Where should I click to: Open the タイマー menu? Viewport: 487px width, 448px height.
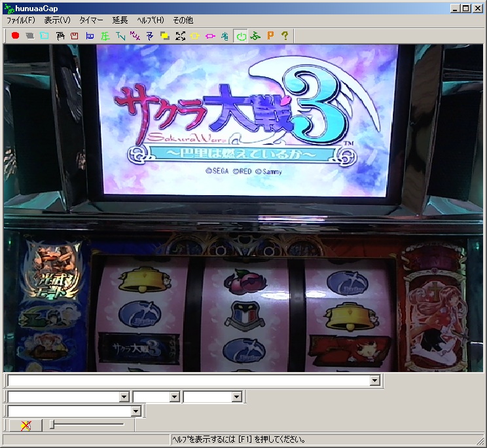pyautogui.click(x=91, y=20)
